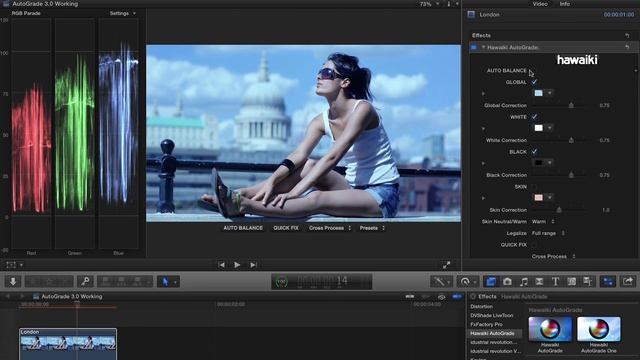Toggle the Inspector panel button
640x360 pixels.
[x=608, y=281]
